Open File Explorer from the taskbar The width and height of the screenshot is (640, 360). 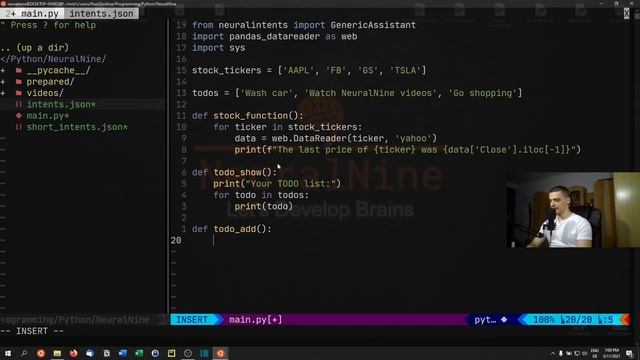[57, 353]
